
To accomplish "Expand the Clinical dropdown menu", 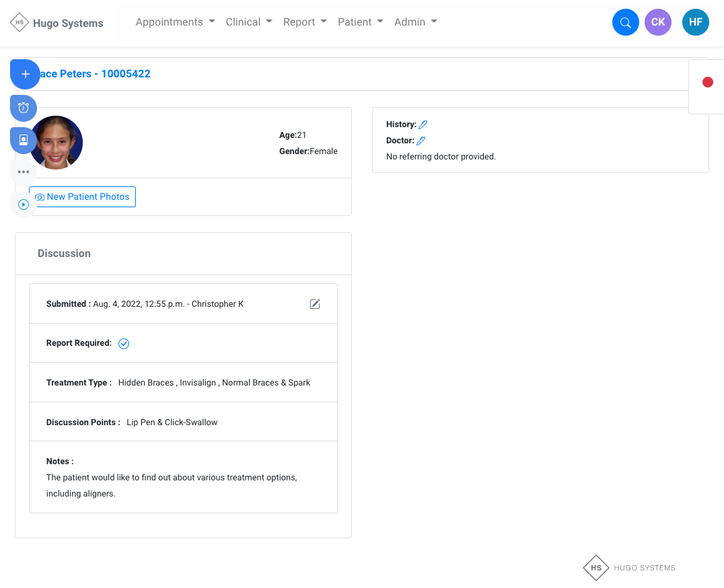I will [249, 22].
